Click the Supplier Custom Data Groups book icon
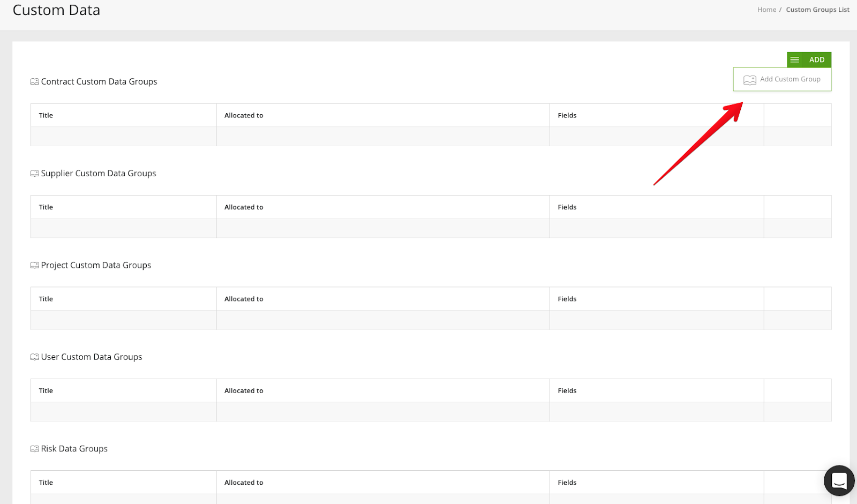 [x=35, y=174]
